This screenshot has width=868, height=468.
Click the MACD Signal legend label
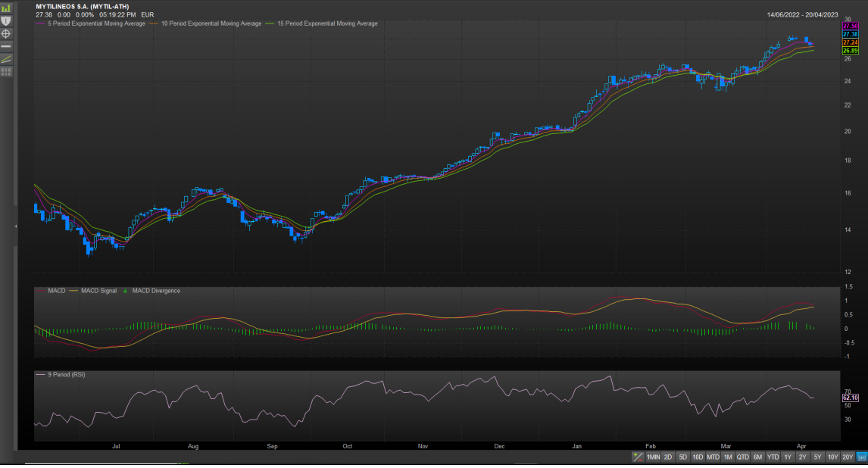click(x=98, y=291)
